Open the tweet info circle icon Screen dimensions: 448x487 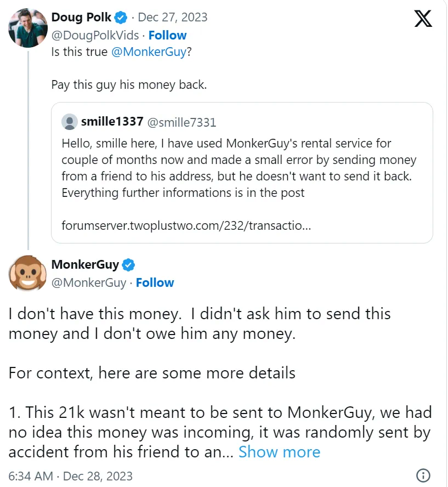pyautogui.click(x=423, y=475)
